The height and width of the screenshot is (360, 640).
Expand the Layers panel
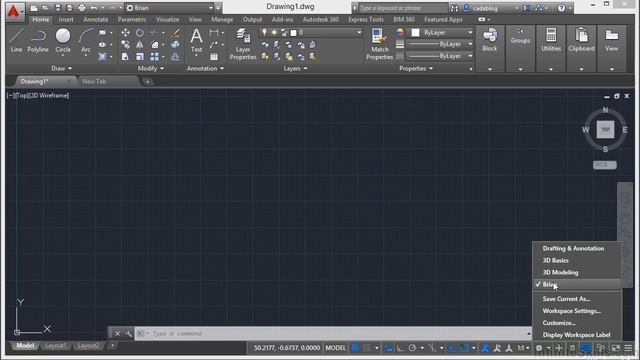(x=296, y=69)
